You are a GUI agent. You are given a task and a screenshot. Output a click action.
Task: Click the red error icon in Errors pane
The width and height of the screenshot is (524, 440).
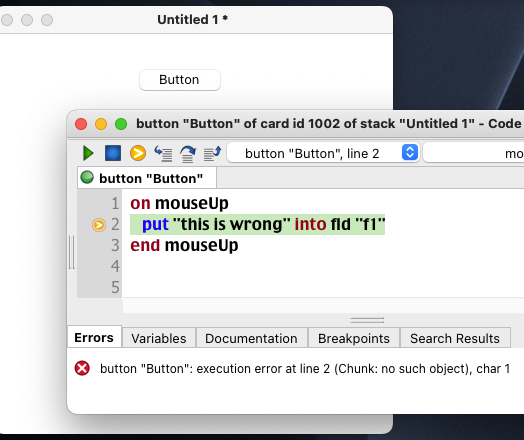point(82,368)
